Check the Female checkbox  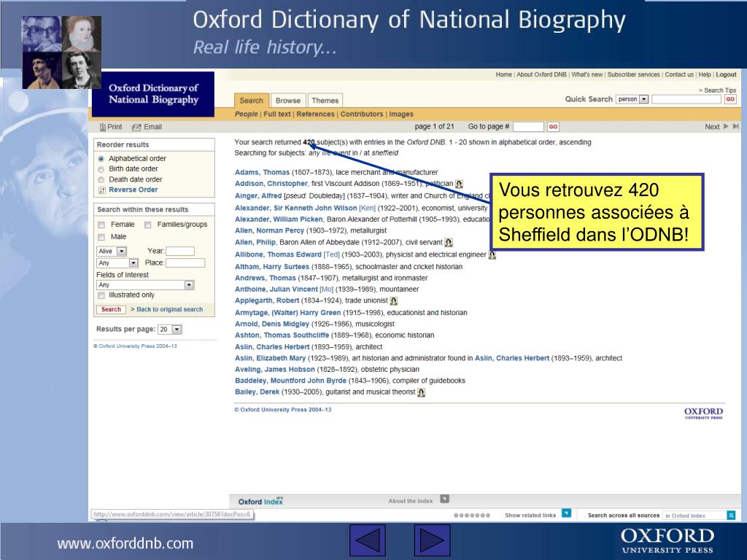click(x=101, y=225)
